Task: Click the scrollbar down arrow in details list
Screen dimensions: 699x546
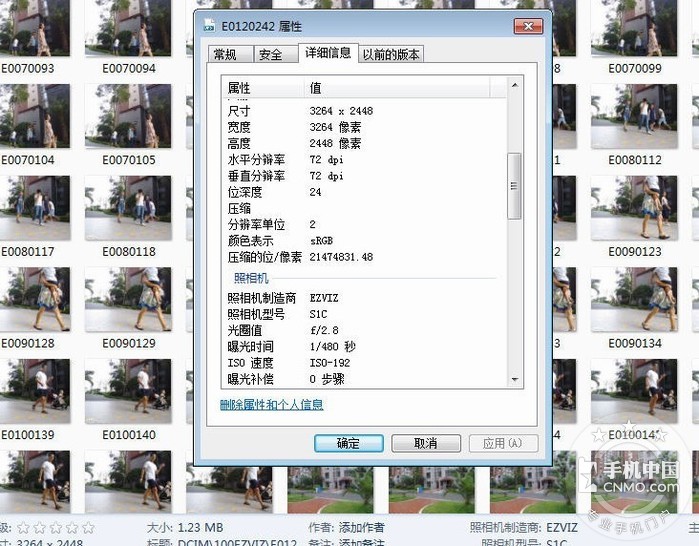Action: (515, 379)
